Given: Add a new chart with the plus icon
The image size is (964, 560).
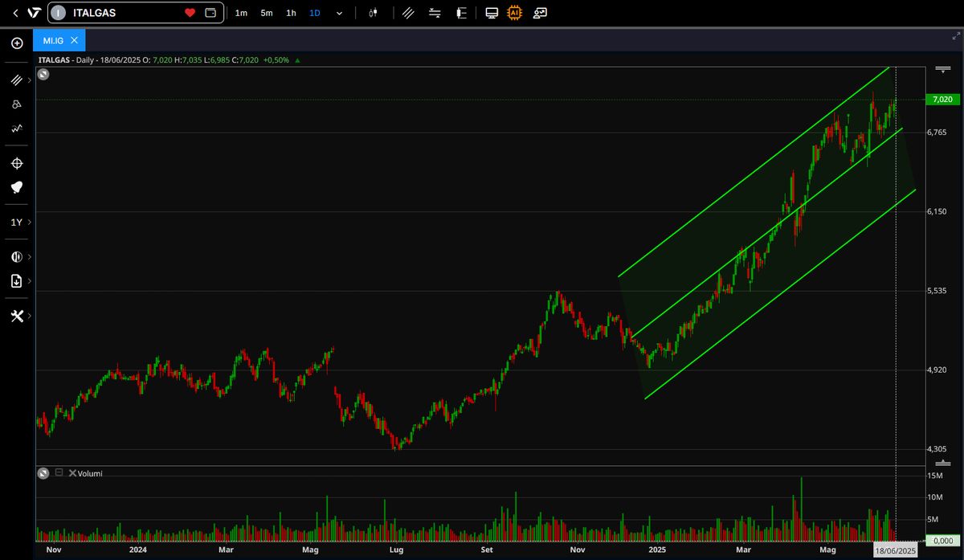Looking at the screenshot, I should point(17,43).
